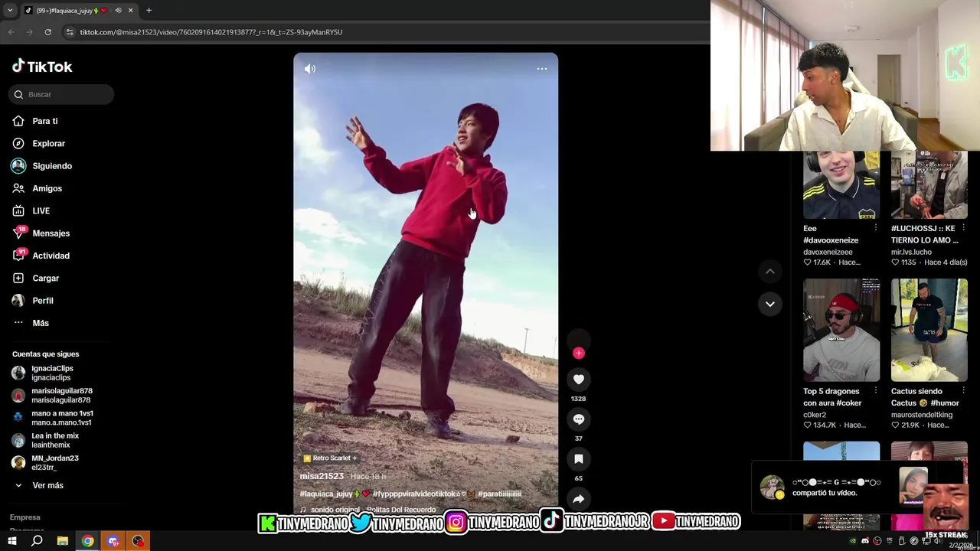This screenshot has height=551, width=980.
Task: Open File Explorer from the taskbar
Action: pyautogui.click(x=63, y=541)
